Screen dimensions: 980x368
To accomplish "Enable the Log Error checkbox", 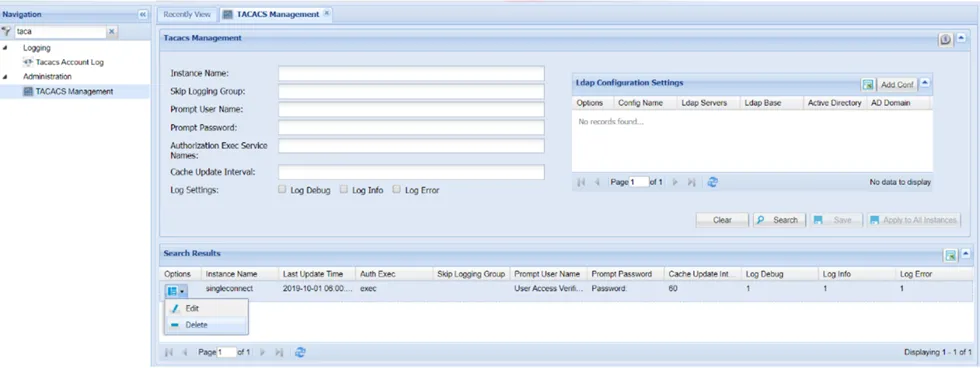I will point(396,189).
